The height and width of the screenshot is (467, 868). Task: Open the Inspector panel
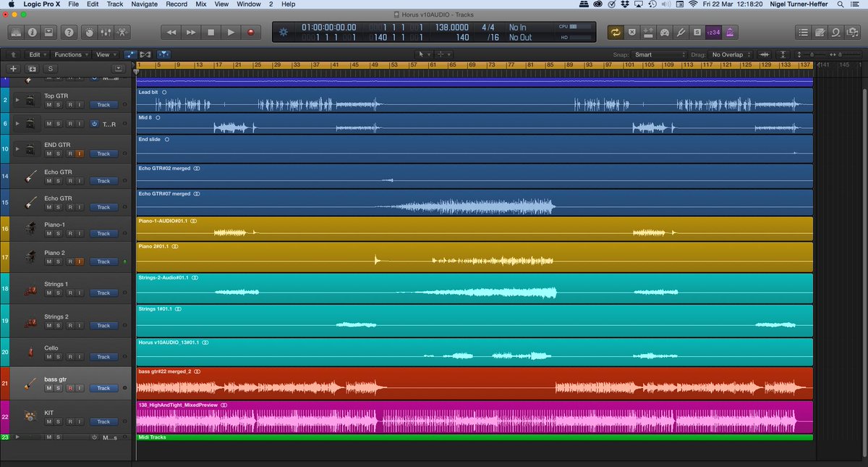point(33,33)
